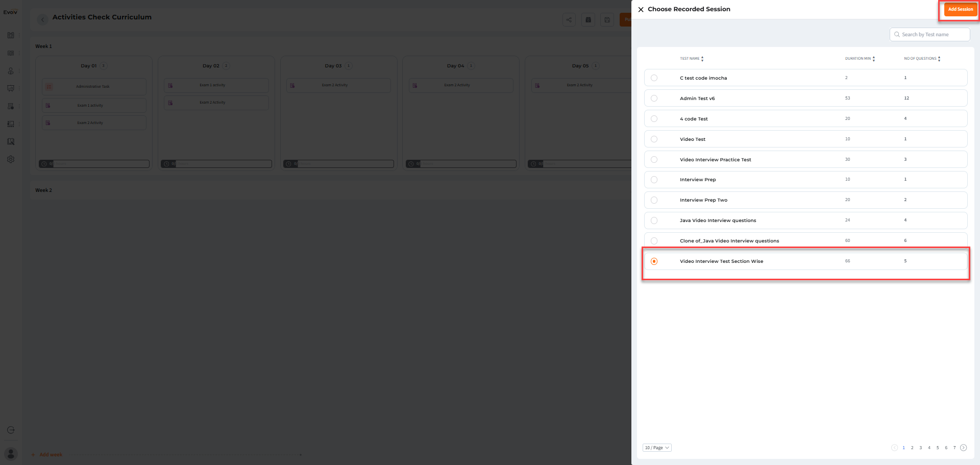The height and width of the screenshot is (465, 980).
Task: Go to the previous page arrow
Action: pos(894,448)
